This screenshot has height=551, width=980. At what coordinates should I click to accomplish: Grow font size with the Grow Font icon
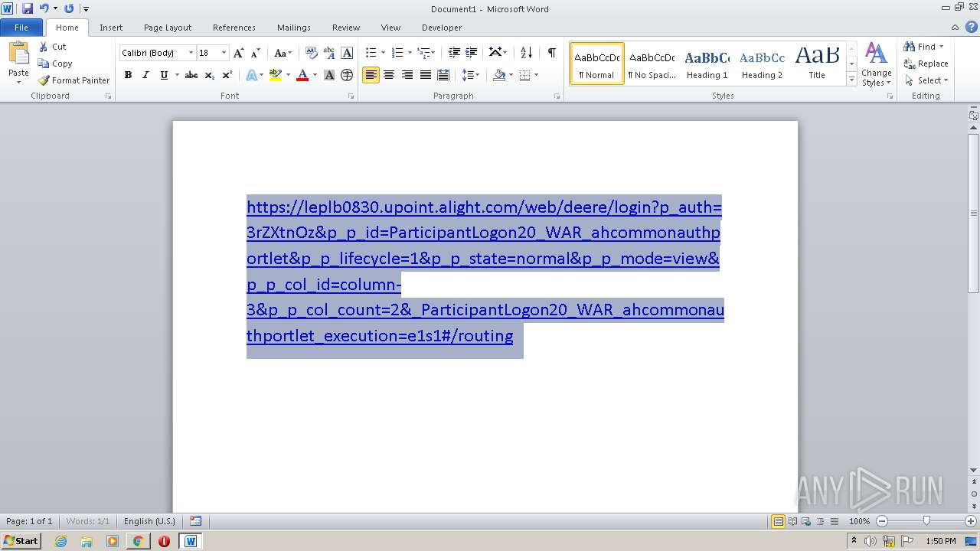pyautogui.click(x=239, y=53)
